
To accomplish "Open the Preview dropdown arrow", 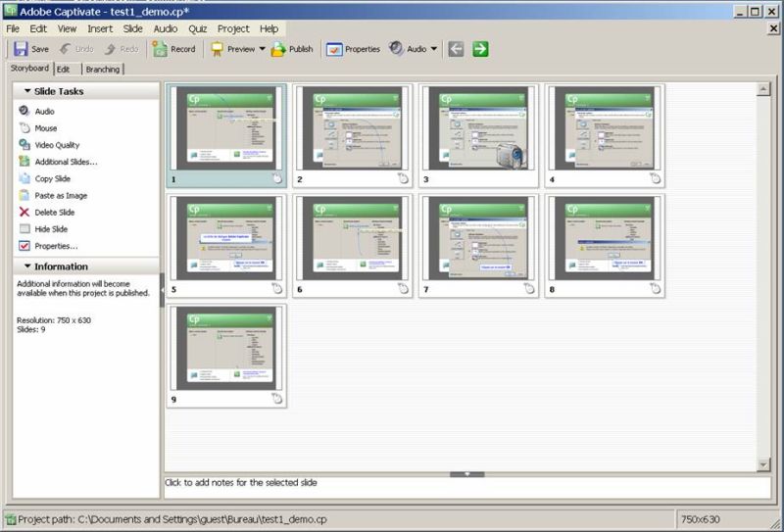I will coord(262,49).
